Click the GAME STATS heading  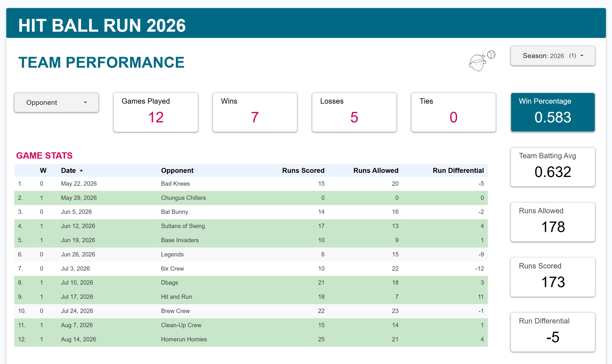click(44, 155)
